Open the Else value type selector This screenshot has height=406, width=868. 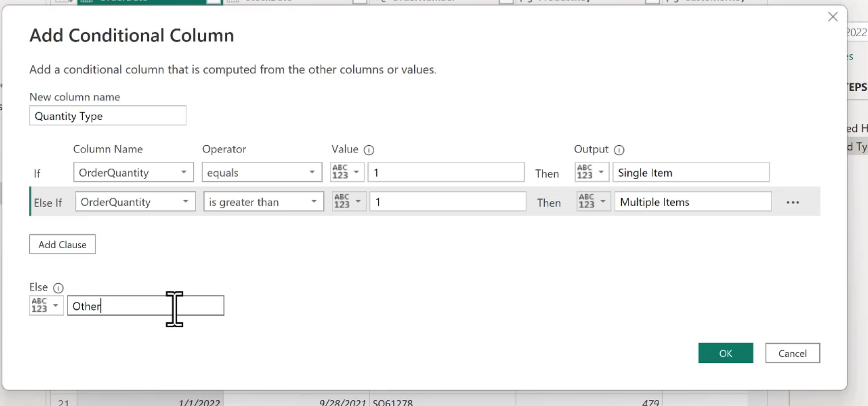click(46, 306)
